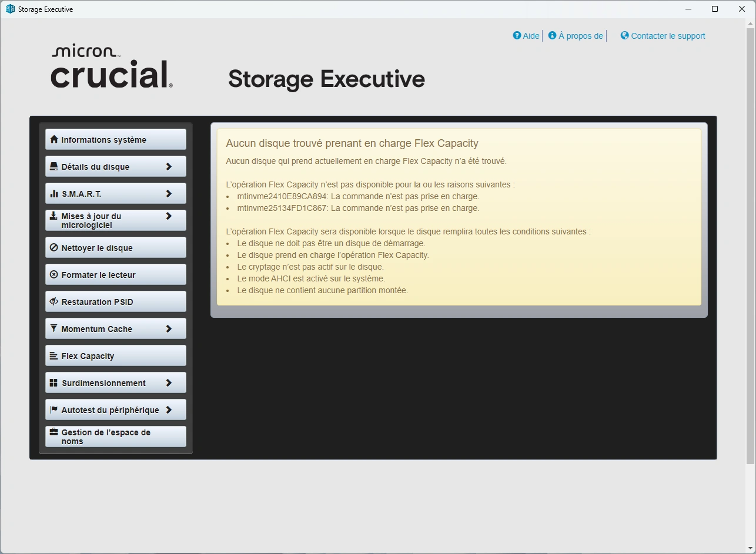This screenshot has height=554, width=756.
Task: Click the crossed eye icon beside Restauration PSID
Action: (x=54, y=301)
